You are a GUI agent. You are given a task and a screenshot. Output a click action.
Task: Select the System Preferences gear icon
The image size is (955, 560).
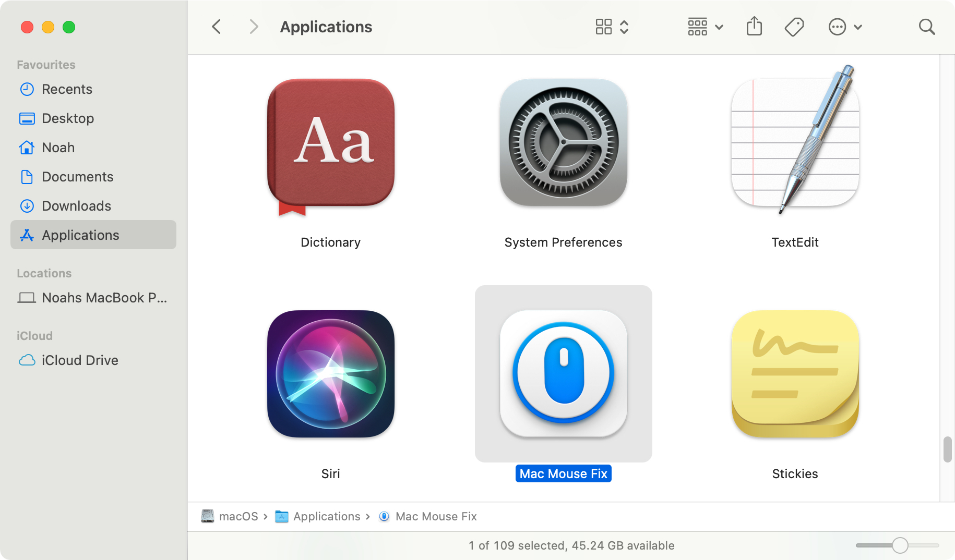[564, 142]
